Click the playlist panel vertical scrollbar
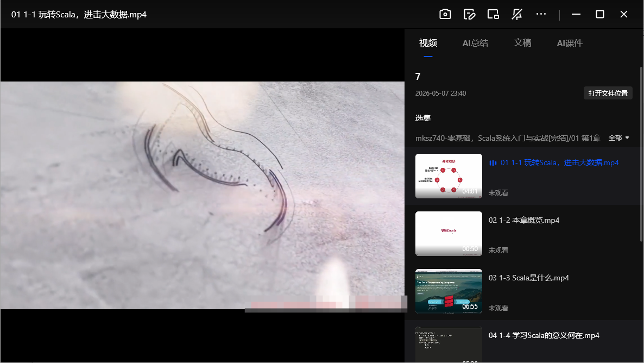The height and width of the screenshot is (363, 644). [x=641, y=154]
